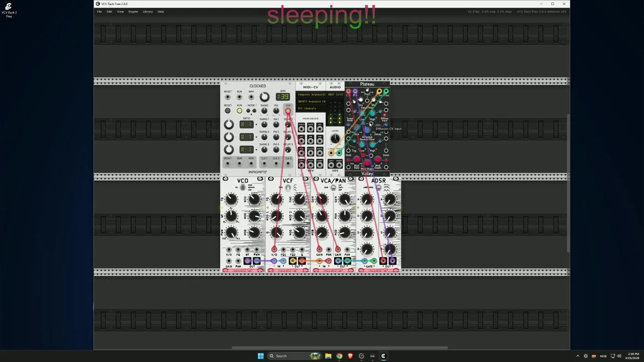Click the CLOCKED MODE plus button
This screenshot has height=362, width=644.
click(x=254, y=111)
